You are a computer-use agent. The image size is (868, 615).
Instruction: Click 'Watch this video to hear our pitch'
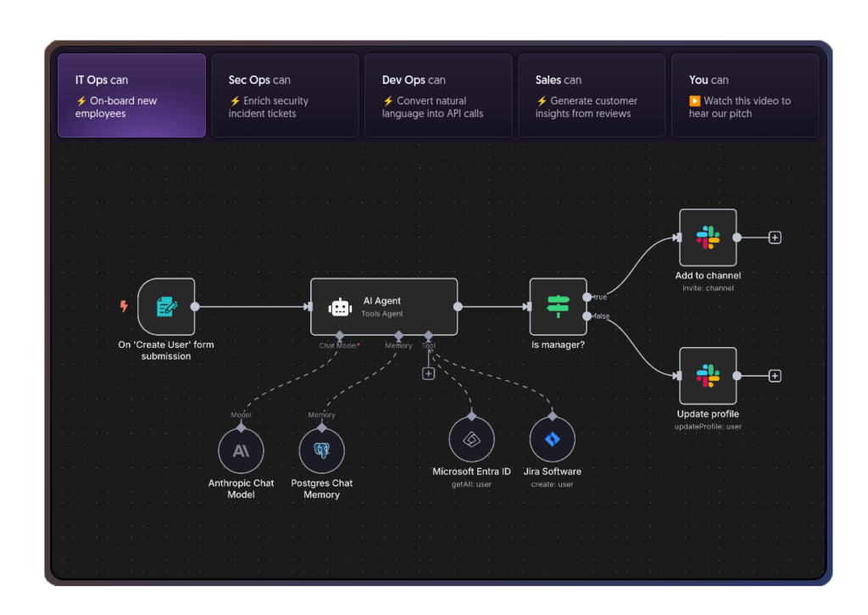[745, 107]
